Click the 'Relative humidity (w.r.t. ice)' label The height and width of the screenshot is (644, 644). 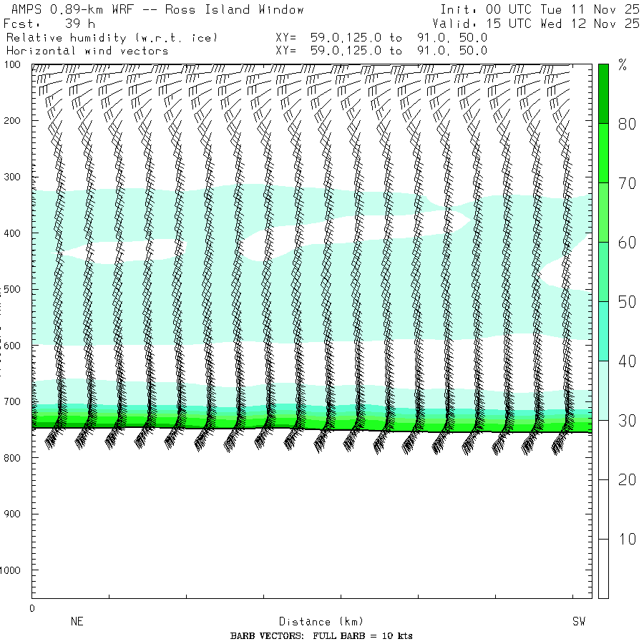(112, 38)
